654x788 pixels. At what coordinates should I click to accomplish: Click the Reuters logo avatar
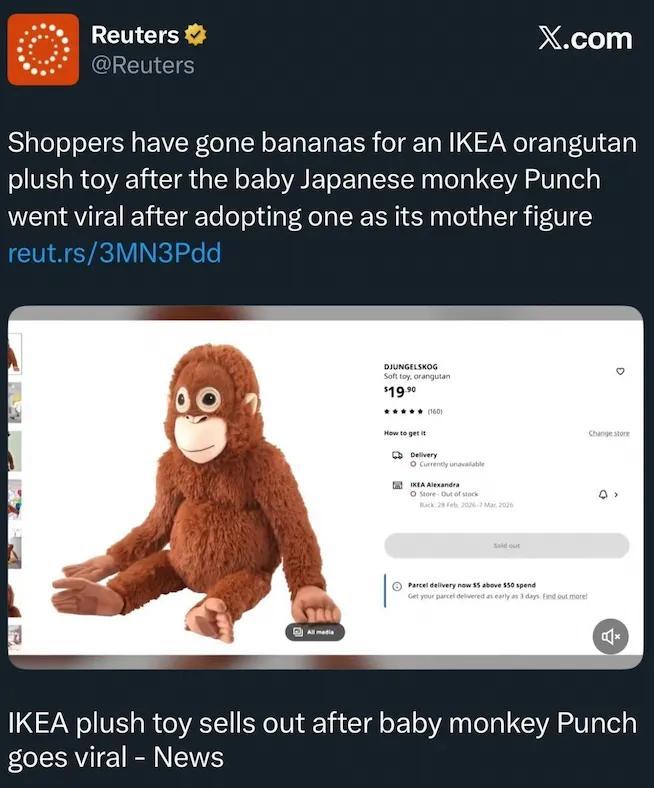(43, 49)
